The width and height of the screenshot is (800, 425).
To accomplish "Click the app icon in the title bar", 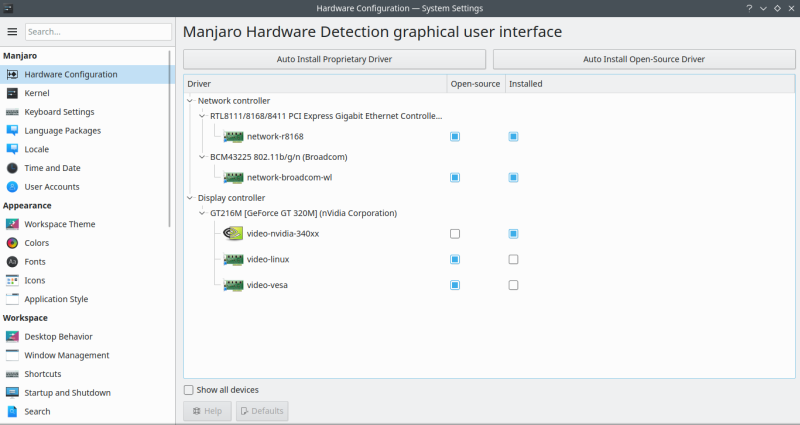I will tap(8, 8).
